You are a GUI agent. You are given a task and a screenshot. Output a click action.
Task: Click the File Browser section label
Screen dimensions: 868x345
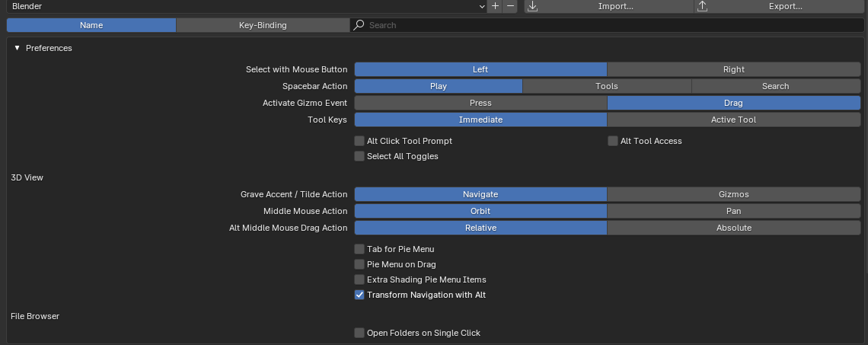35,315
